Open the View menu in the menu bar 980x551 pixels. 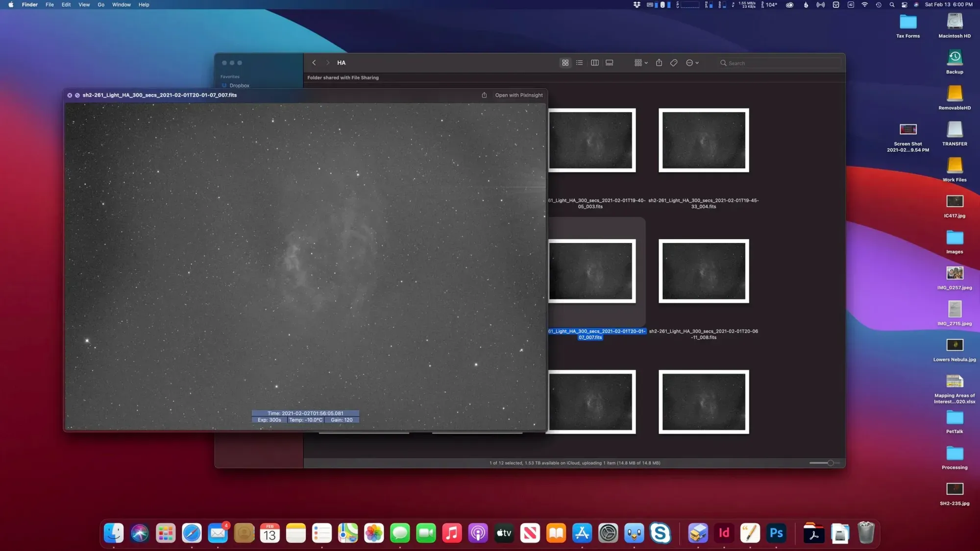coord(84,4)
